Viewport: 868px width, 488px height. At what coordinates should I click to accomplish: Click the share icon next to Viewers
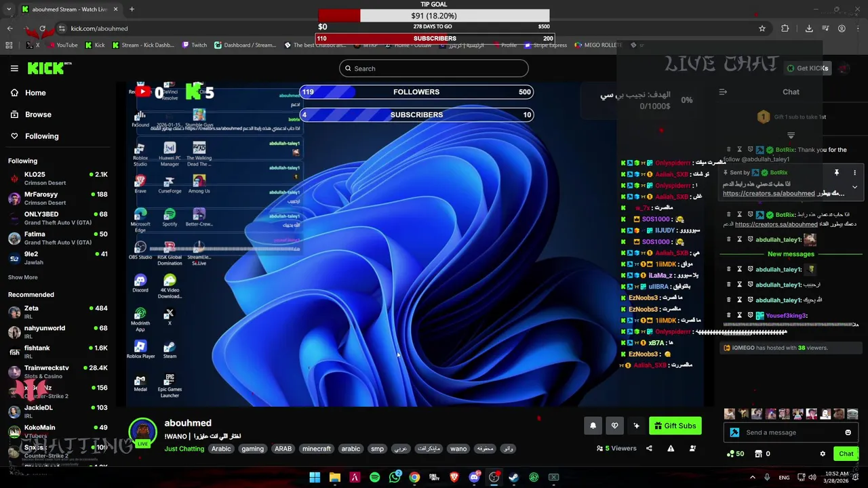point(649,448)
